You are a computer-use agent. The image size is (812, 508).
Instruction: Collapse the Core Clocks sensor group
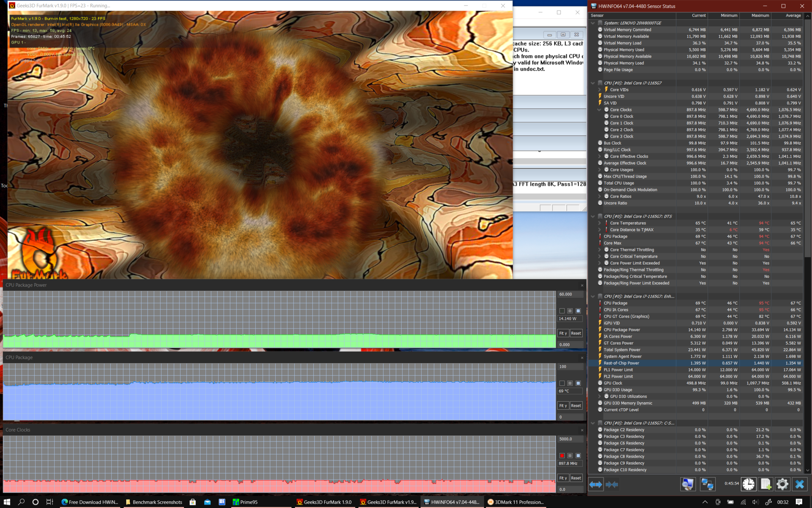599,110
